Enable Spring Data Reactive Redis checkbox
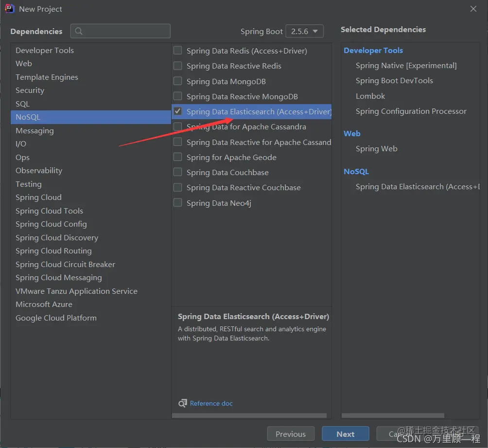Viewport: 488px width, 448px height. (178, 66)
